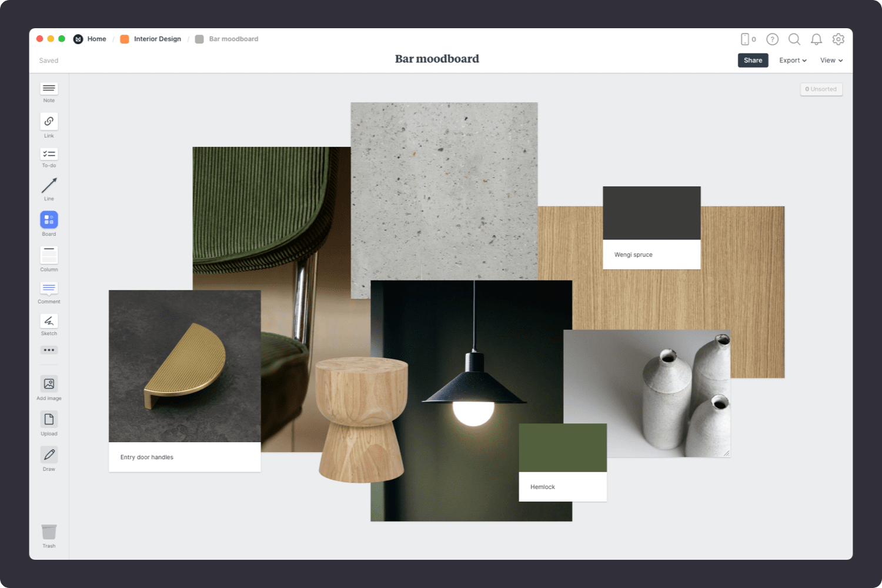
Task: Open the search panel
Action: click(794, 39)
